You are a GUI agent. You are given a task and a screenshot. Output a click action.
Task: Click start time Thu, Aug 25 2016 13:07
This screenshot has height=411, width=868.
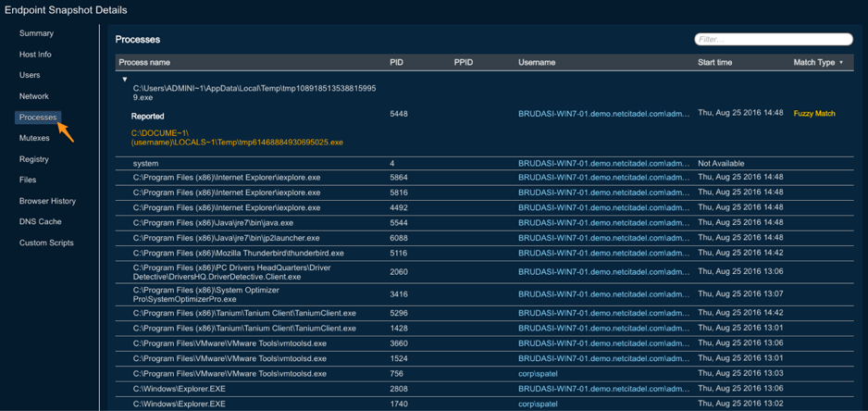[740, 294]
